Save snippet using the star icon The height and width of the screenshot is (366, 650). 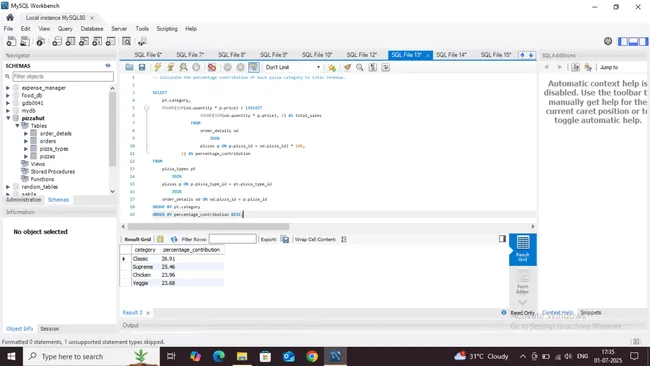click(x=332, y=67)
